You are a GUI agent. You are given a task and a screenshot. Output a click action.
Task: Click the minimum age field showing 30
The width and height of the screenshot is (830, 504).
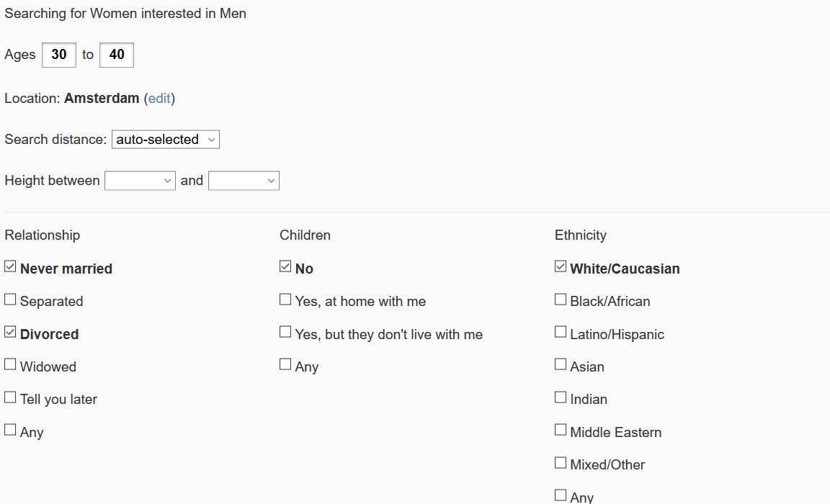pos(59,55)
